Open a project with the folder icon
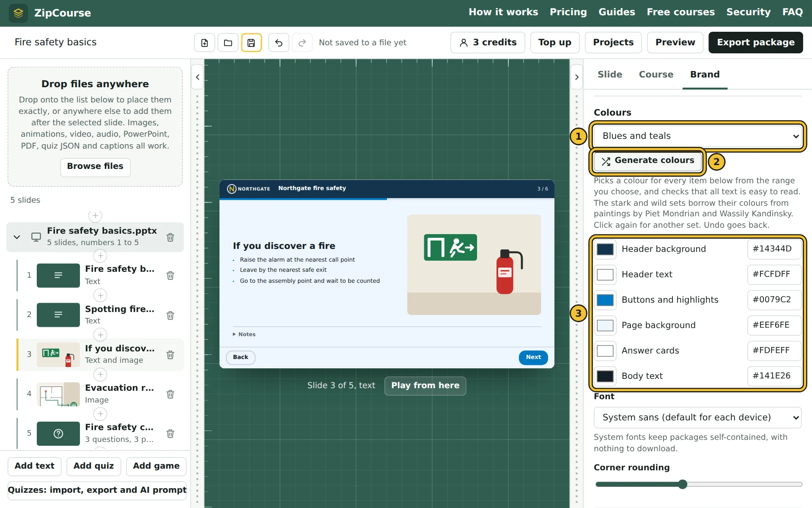Image resolution: width=812 pixels, height=508 pixels. click(x=228, y=42)
